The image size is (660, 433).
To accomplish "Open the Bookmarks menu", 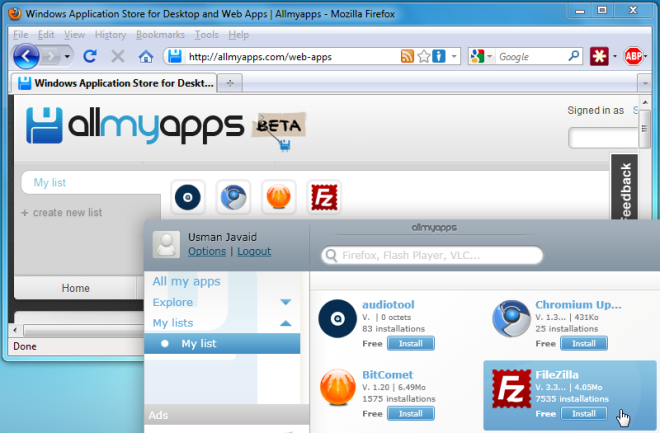I will [x=160, y=35].
